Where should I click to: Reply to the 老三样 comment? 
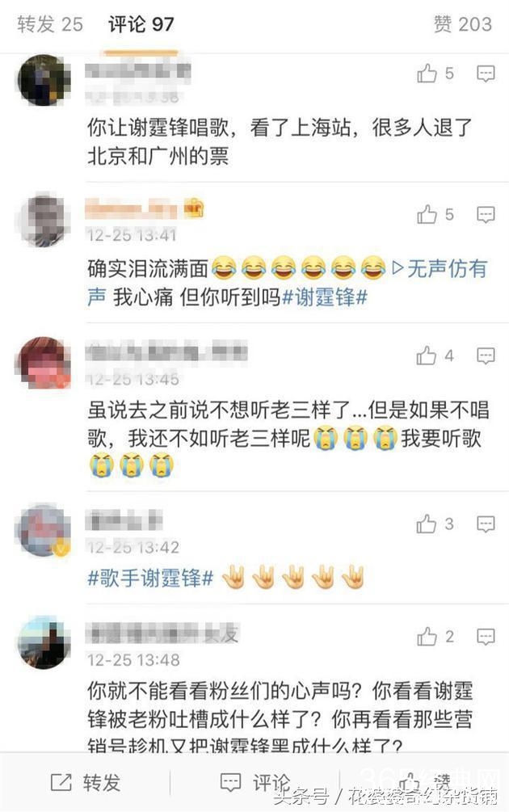coord(486,356)
